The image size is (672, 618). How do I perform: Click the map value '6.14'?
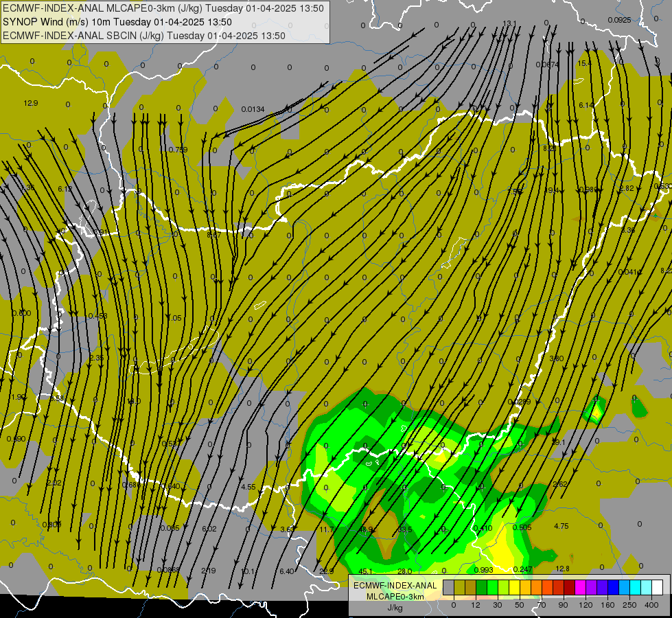587,106
